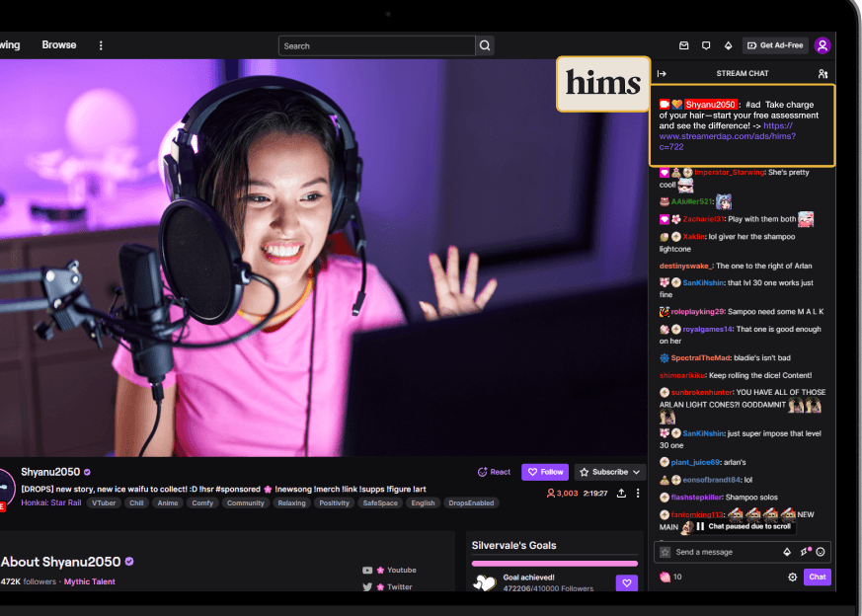Select the English tag
This screenshot has width=862, height=616.
tap(423, 502)
